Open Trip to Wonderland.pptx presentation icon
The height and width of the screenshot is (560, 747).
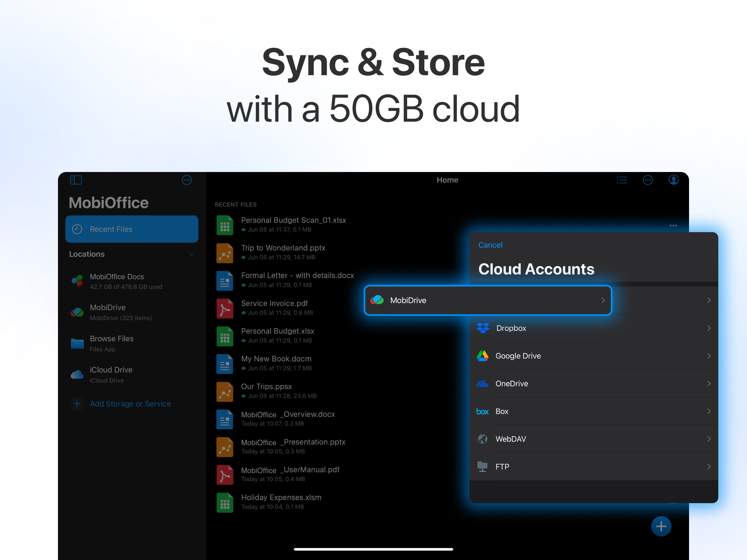point(225,253)
